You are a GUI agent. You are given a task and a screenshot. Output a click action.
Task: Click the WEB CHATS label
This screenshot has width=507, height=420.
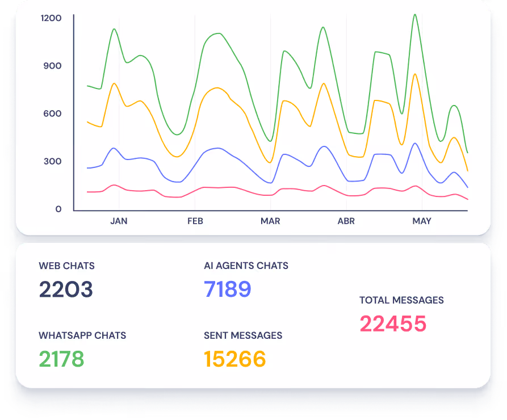pos(66,266)
